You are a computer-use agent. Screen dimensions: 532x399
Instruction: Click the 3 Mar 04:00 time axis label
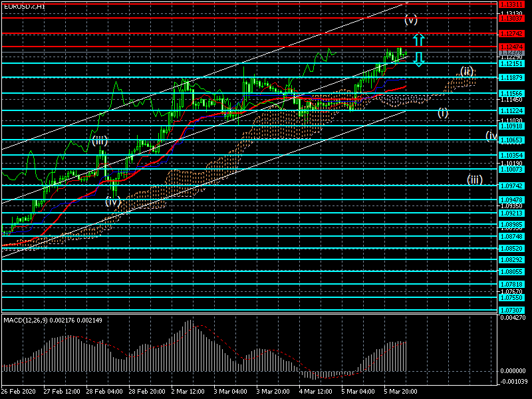pyautogui.click(x=231, y=391)
